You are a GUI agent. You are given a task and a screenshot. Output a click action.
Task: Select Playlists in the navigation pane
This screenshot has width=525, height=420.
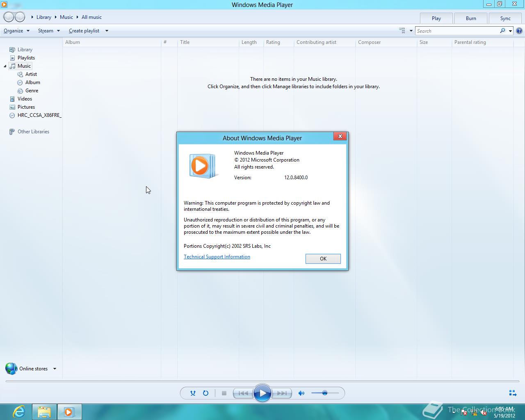coord(26,58)
